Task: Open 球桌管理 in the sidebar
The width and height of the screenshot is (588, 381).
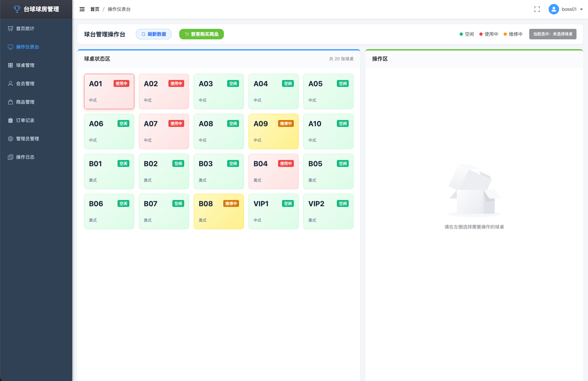Action: tap(36, 65)
